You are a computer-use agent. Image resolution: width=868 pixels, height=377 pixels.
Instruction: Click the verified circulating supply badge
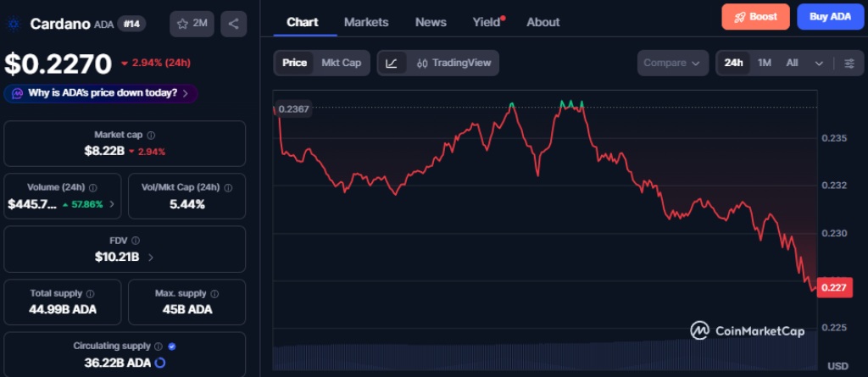click(x=171, y=347)
